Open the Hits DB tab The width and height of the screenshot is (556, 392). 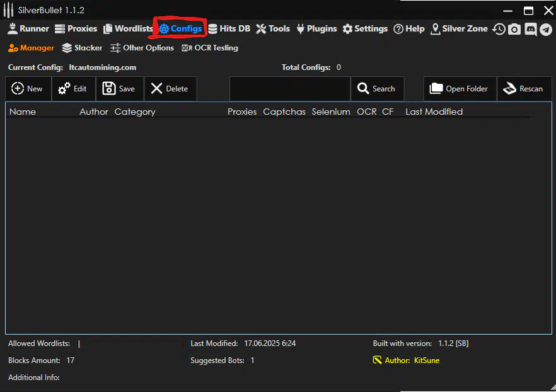click(x=229, y=29)
